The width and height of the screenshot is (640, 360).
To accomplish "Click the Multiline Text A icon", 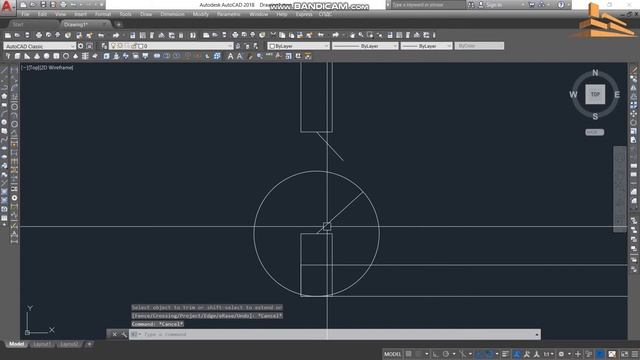I will [230, 56].
